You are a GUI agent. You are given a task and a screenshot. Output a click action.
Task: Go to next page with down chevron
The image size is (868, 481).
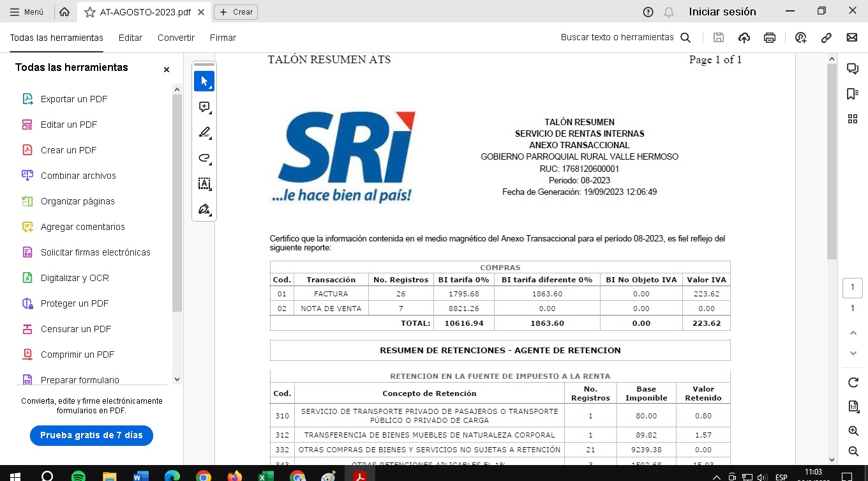tap(853, 353)
